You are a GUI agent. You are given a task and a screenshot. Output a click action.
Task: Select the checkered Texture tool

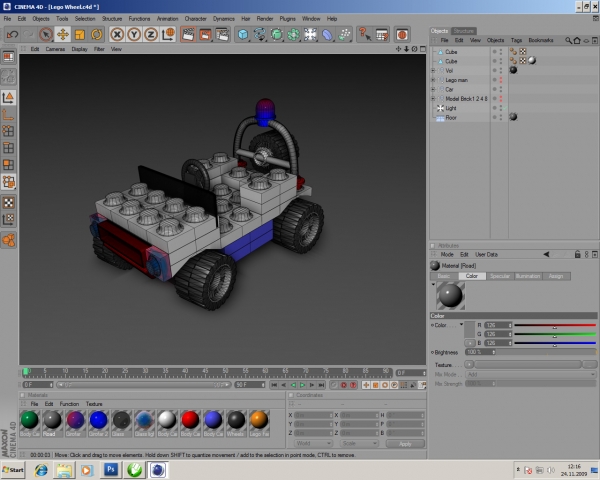coord(8,202)
